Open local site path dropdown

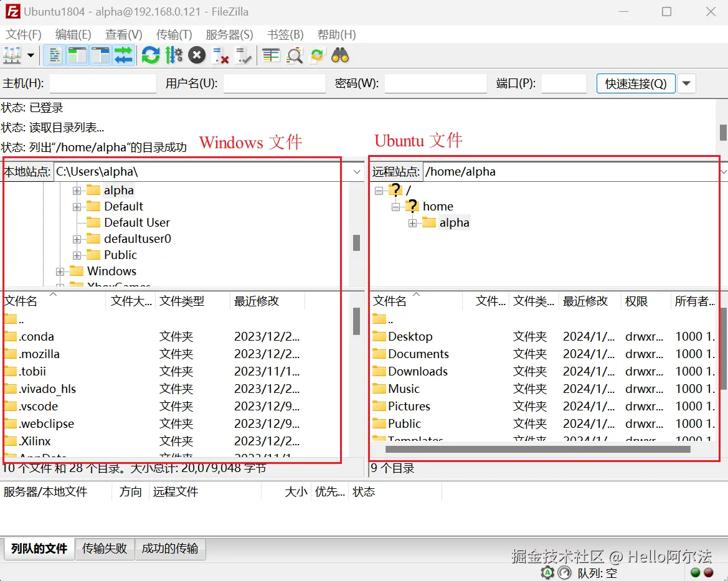click(357, 172)
